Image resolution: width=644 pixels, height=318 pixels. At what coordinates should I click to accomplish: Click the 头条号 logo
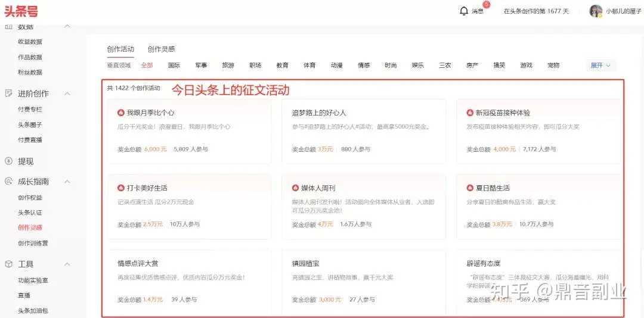[21, 11]
